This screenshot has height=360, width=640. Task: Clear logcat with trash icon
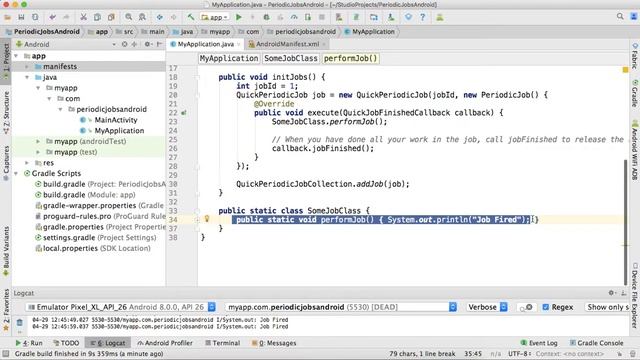19,323
